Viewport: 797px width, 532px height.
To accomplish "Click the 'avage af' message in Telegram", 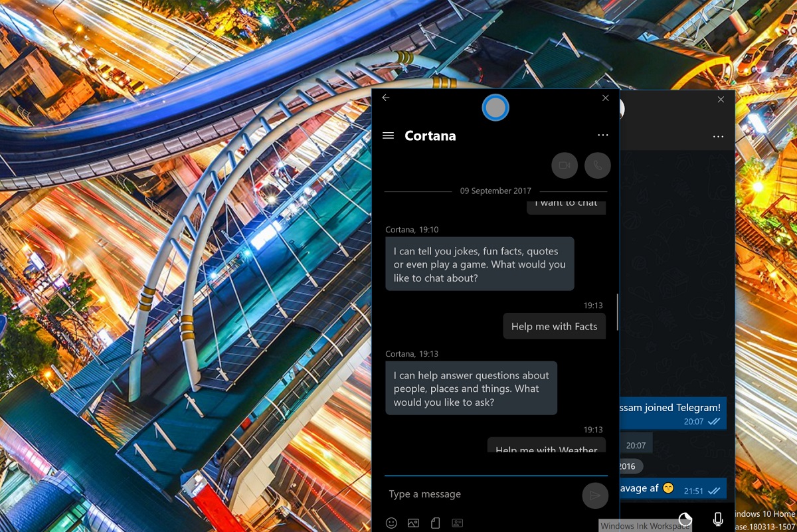I will 672,489.
